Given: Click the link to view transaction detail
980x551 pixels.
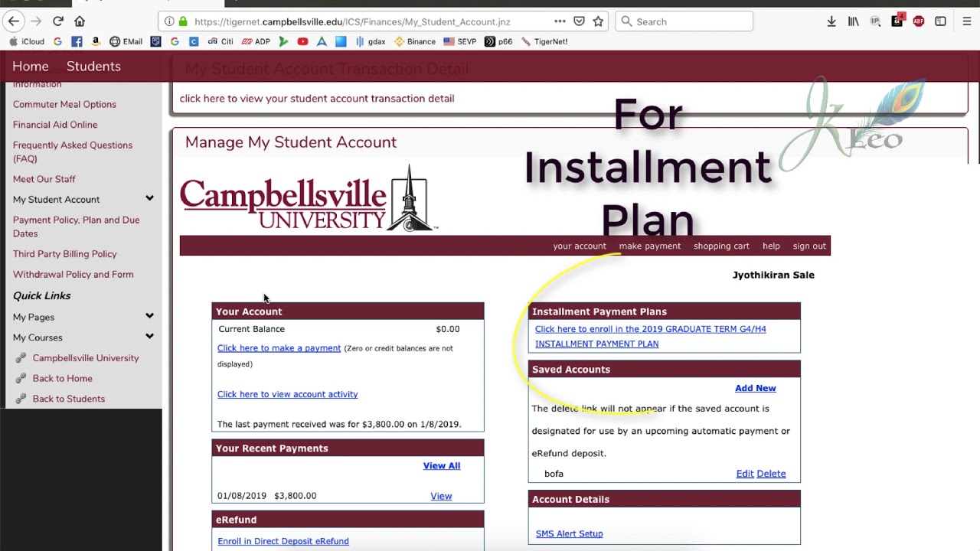Looking at the screenshot, I should pos(317,98).
